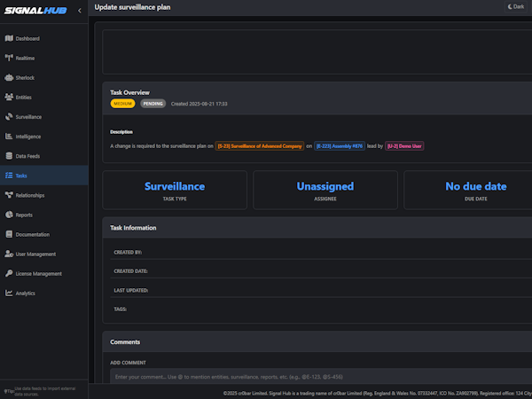Click the Unassigned assignee card
532x399 pixels.
325,190
